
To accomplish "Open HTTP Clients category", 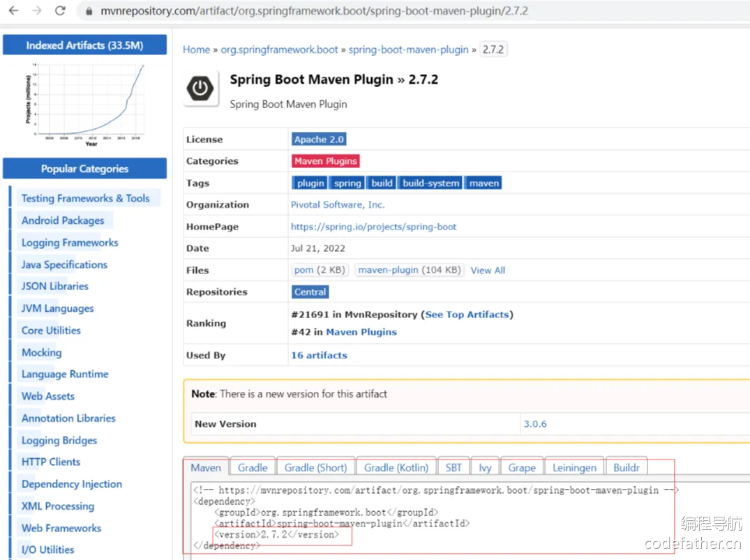I will (51, 462).
